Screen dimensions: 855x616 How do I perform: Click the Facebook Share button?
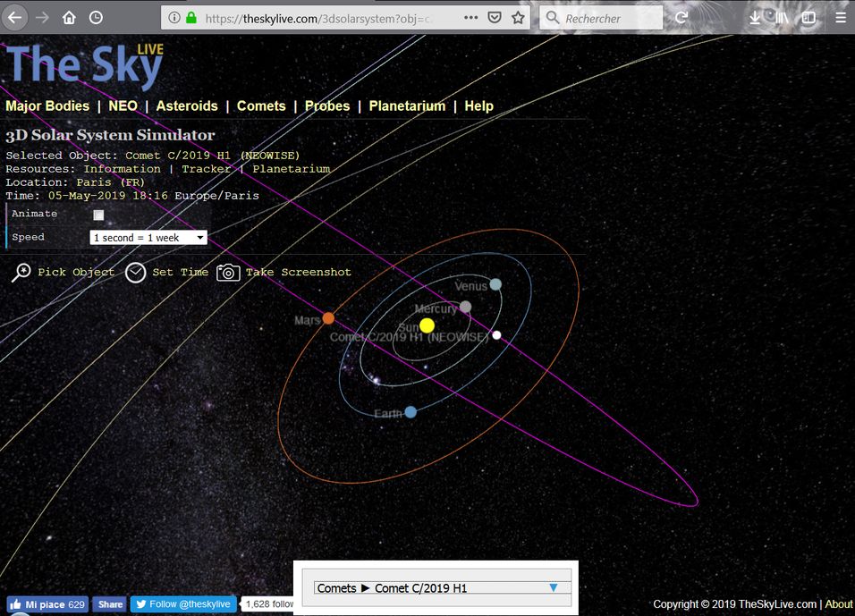[x=109, y=604]
